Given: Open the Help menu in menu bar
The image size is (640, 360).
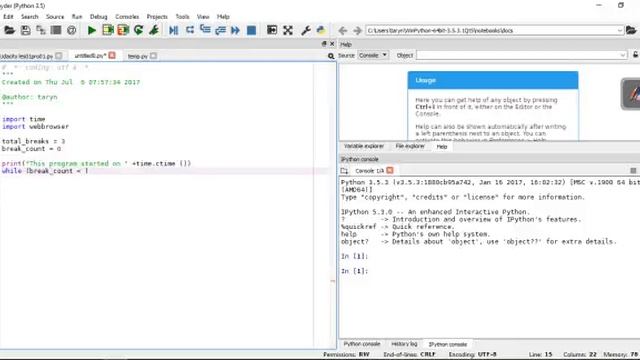Looking at the screenshot, I should [223, 17].
